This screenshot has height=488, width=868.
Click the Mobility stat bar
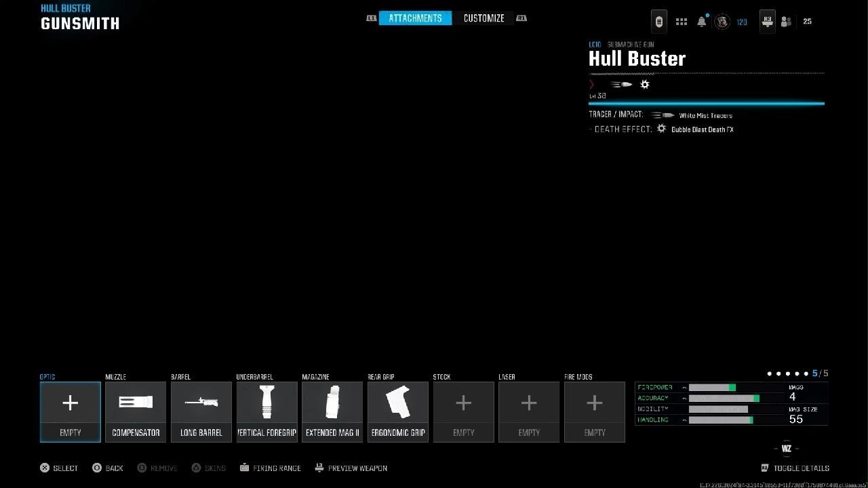(x=718, y=409)
